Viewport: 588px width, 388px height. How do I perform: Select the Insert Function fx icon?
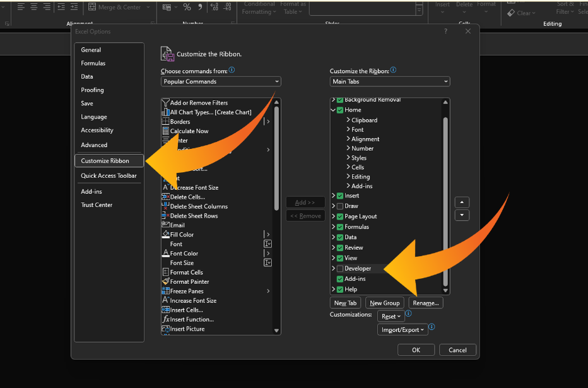tap(165, 319)
